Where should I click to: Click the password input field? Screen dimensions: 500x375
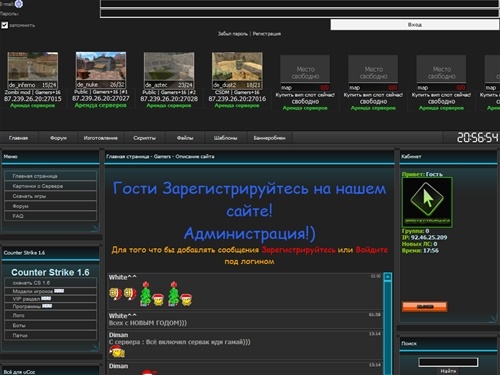click(300, 14)
